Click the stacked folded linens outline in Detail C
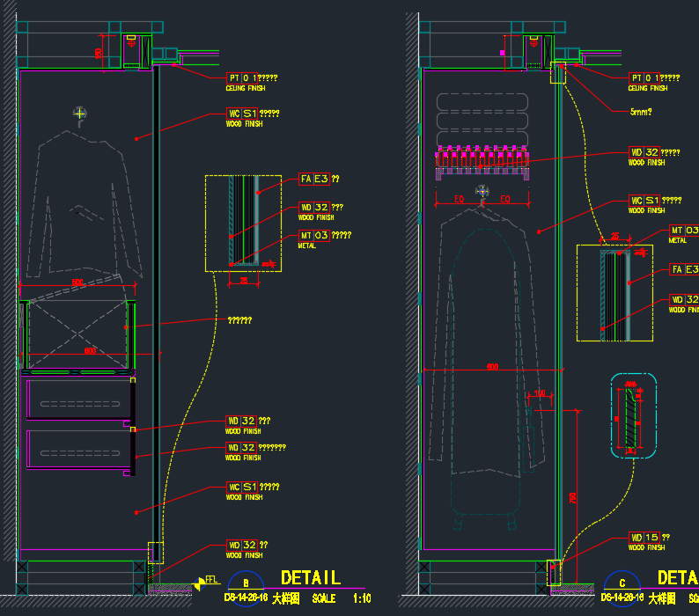This screenshot has width=699, height=616. coord(482,120)
